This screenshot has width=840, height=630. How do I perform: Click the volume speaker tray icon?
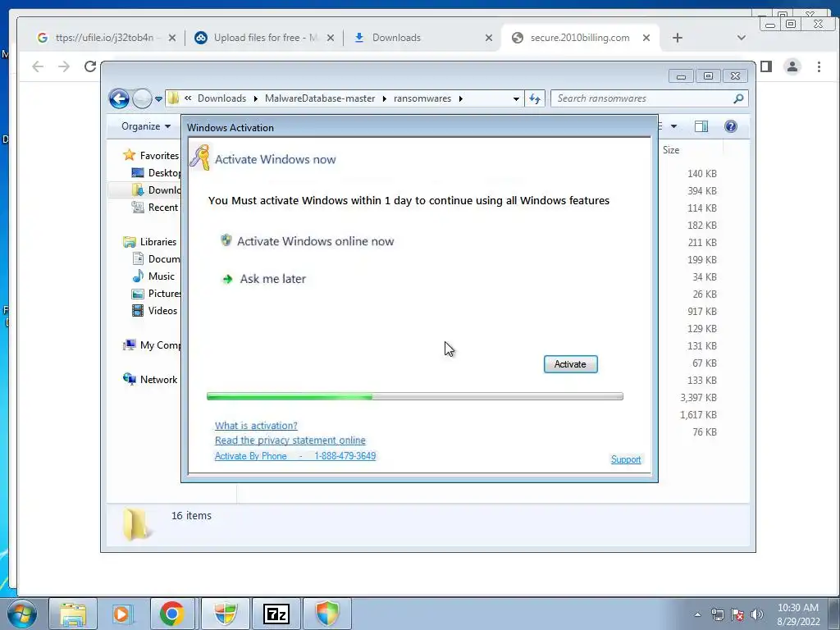tap(757, 614)
